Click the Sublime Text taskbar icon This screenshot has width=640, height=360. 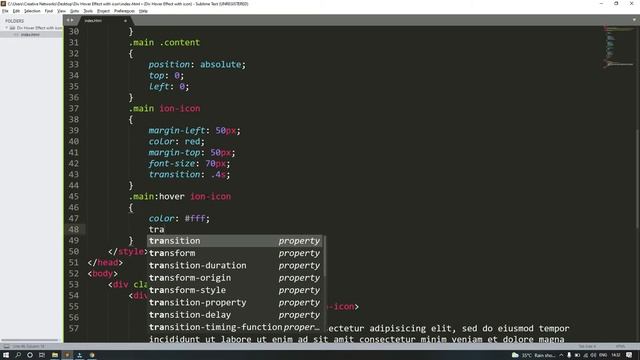67,355
